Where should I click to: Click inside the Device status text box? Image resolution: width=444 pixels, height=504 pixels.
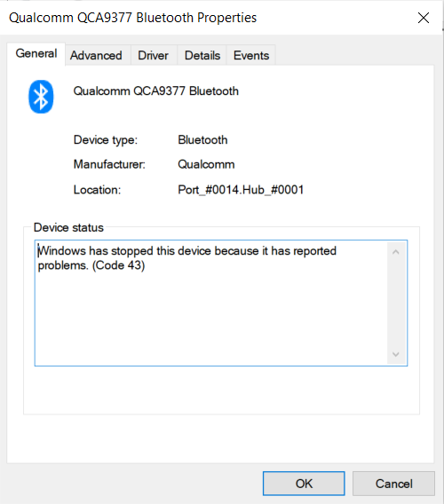click(x=221, y=303)
